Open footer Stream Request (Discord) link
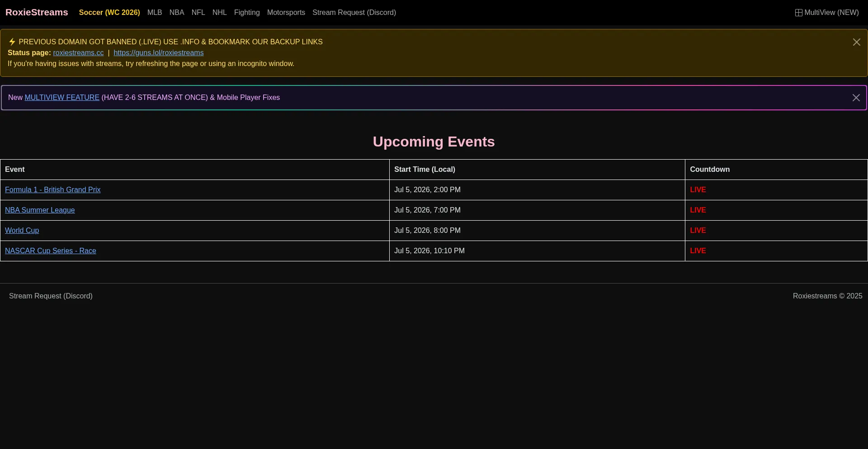 click(51, 296)
